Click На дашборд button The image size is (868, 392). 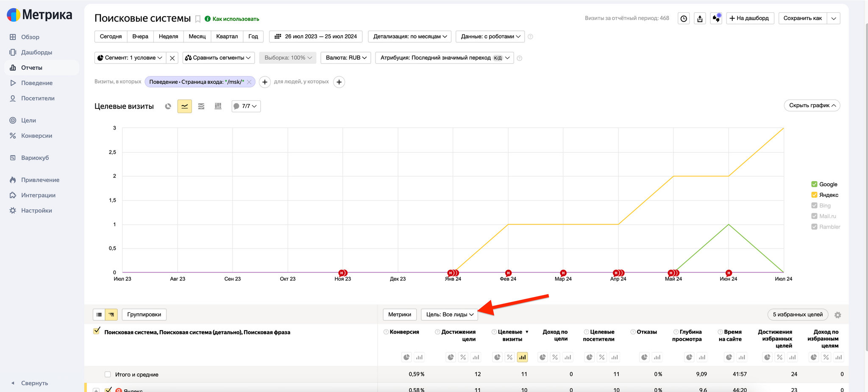coord(750,18)
